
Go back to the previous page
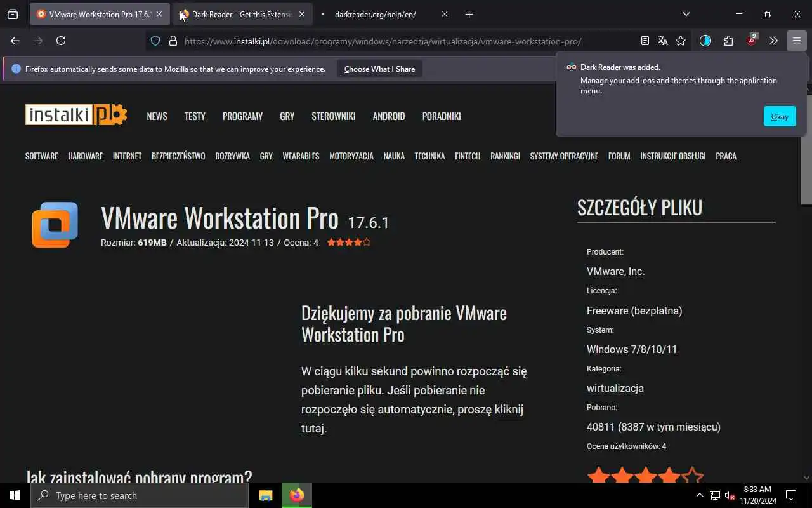15,41
